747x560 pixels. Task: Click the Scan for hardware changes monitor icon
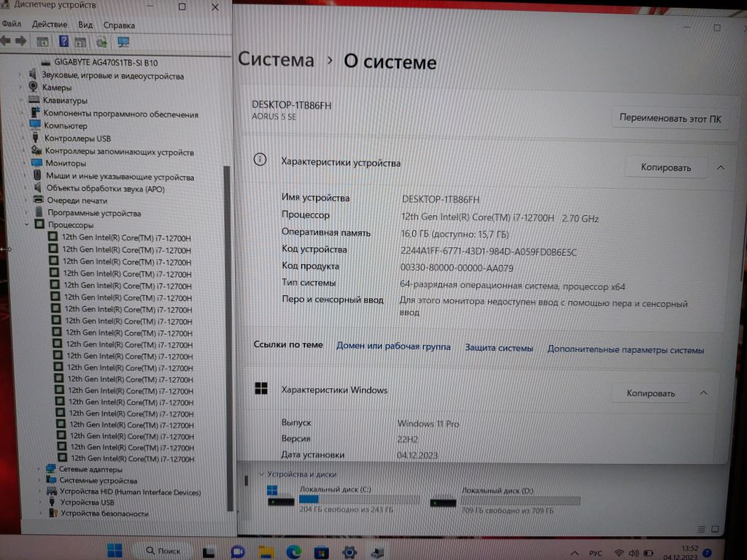pyautogui.click(x=123, y=42)
